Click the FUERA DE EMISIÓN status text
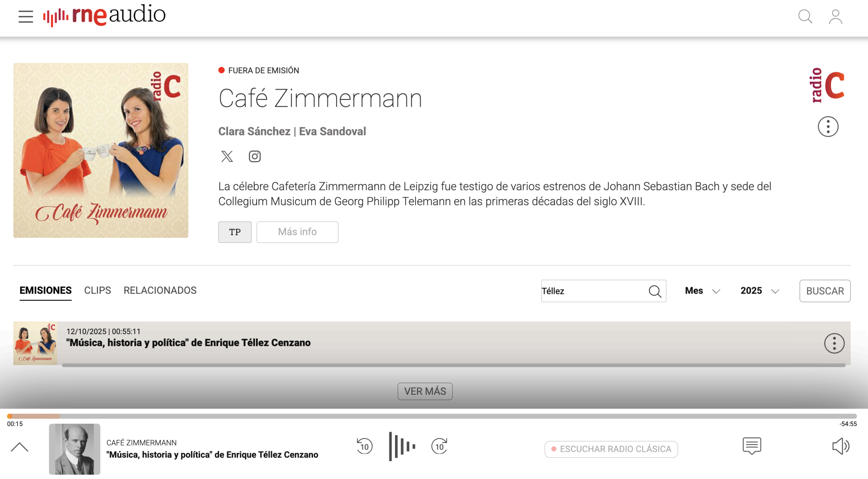The width and height of the screenshot is (868, 479). coord(263,70)
